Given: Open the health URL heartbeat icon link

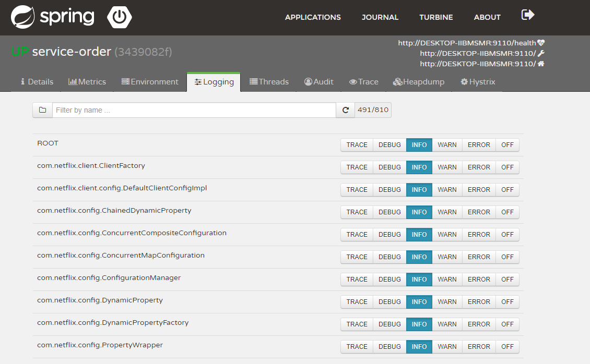Looking at the screenshot, I should (x=541, y=43).
